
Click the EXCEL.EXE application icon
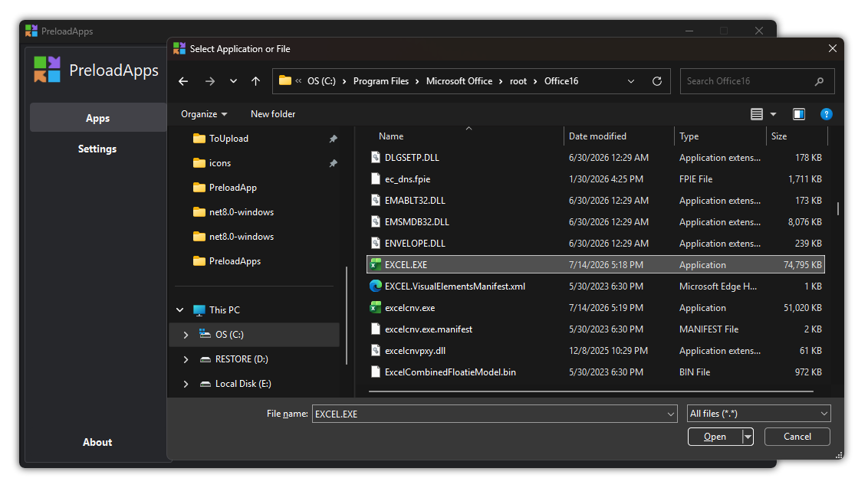click(376, 264)
